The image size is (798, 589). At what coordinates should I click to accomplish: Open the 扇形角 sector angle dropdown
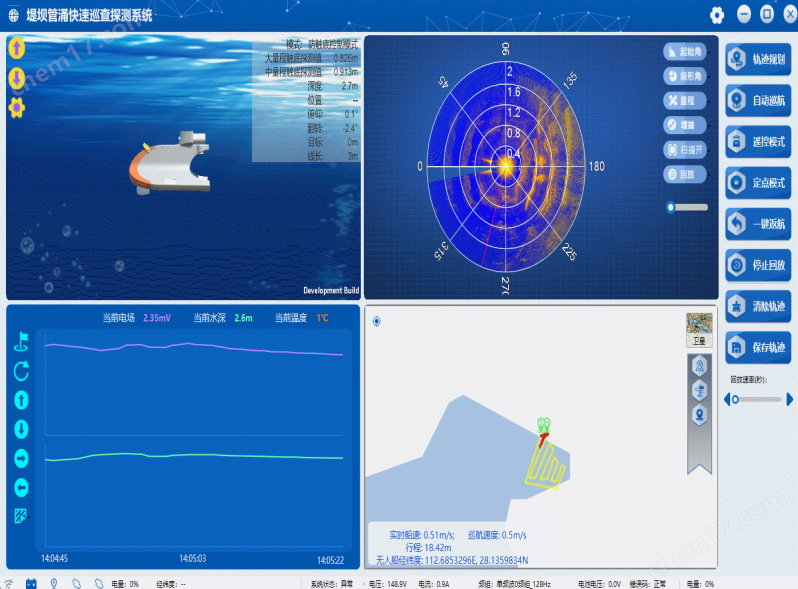pyautogui.click(x=686, y=76)
